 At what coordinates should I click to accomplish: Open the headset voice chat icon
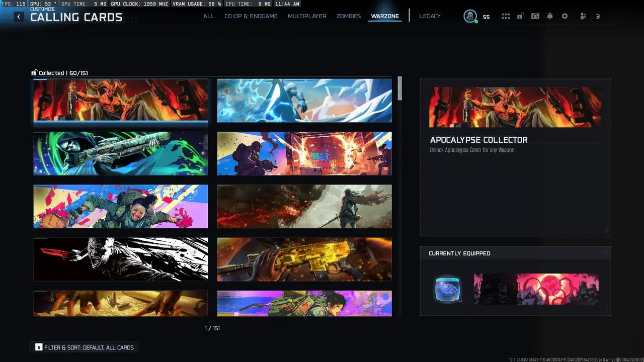click(x=535, y=16)
